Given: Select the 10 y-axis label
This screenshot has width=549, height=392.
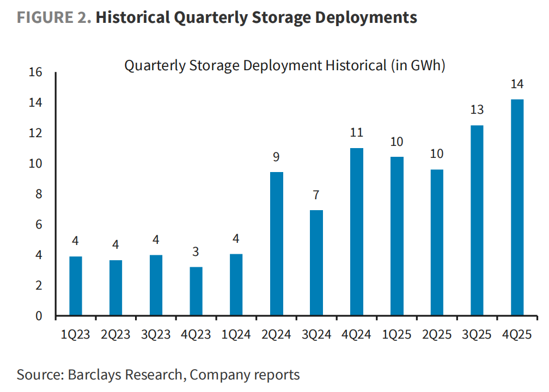Looking at the screenshot, I should click(35, 163).
